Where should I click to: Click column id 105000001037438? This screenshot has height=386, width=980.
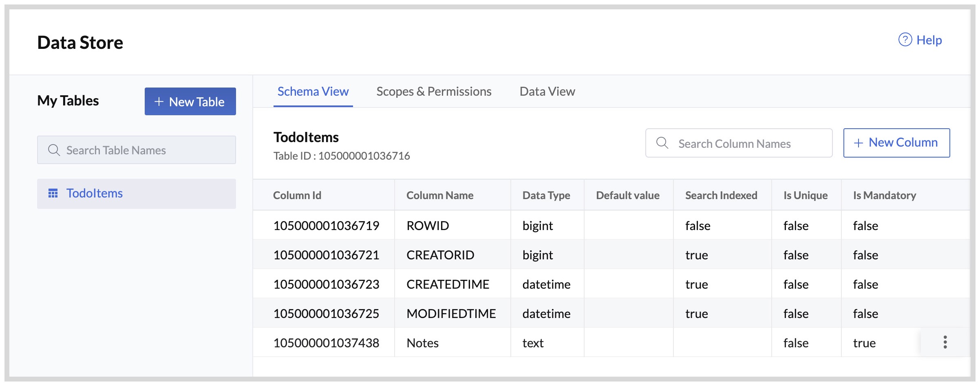326,343
